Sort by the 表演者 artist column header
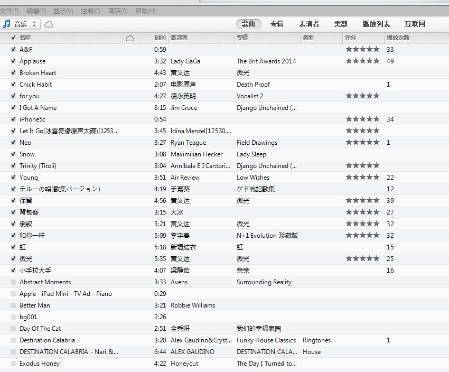The image size is (449, 372). click(x=179, y=37)
